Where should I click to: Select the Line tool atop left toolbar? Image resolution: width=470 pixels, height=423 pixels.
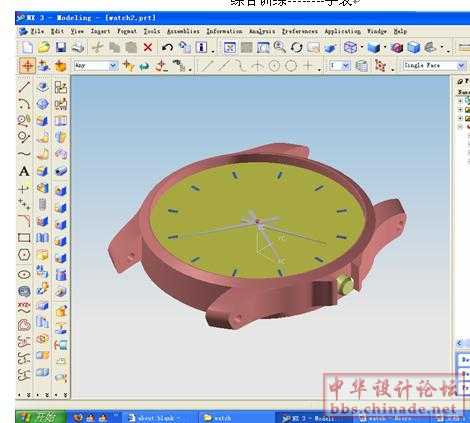pyautogui.click(x=24, y=87)
